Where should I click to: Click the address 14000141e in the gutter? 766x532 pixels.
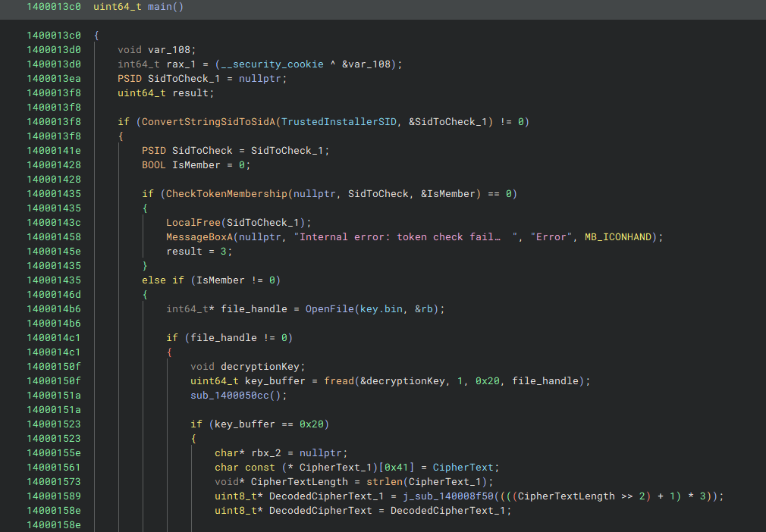point(53,151)
